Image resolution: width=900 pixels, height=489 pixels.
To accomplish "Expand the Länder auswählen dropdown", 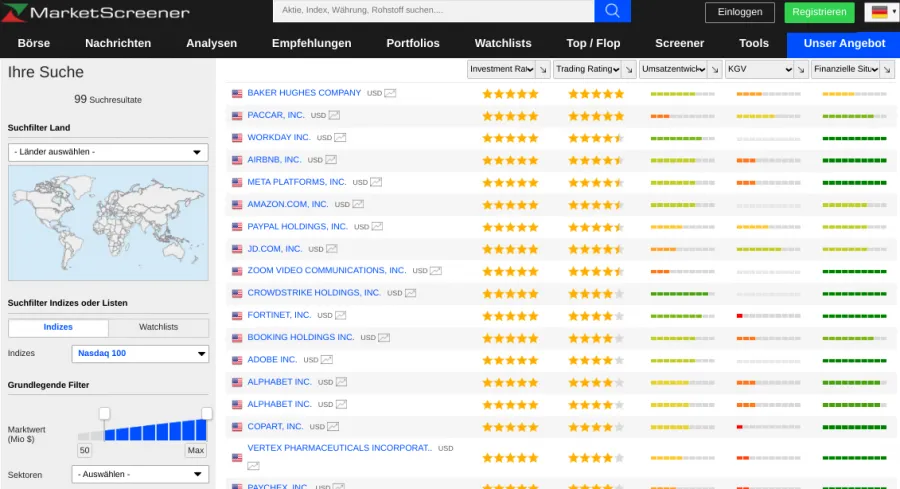I will (x=108, y=152).
